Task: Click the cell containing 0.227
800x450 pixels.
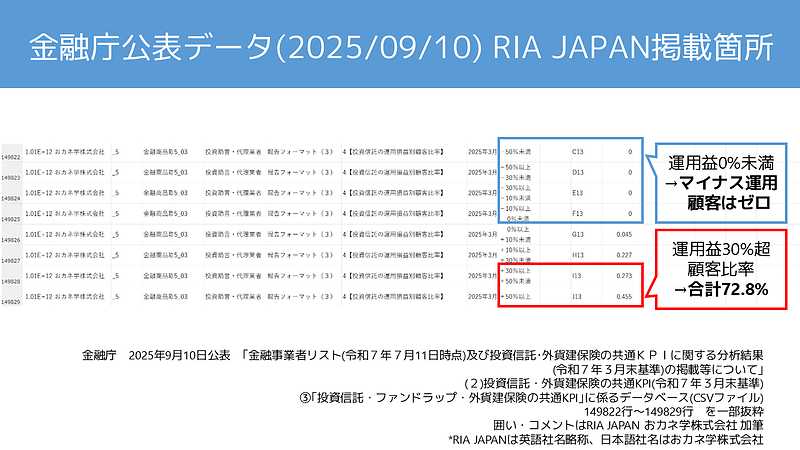Action: click(x=622, y=253)
